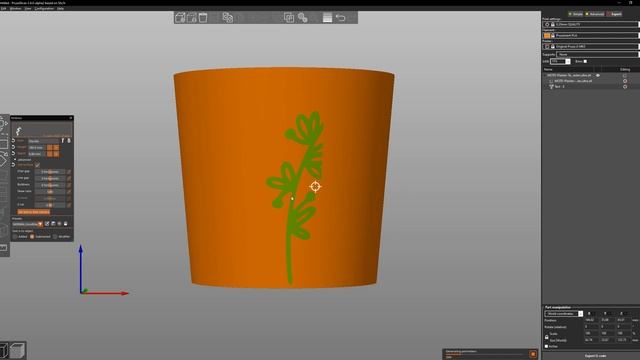Click the edit pencil next to Boldness
The height and width of the screenshot is (360, 640).
point(69,185)
